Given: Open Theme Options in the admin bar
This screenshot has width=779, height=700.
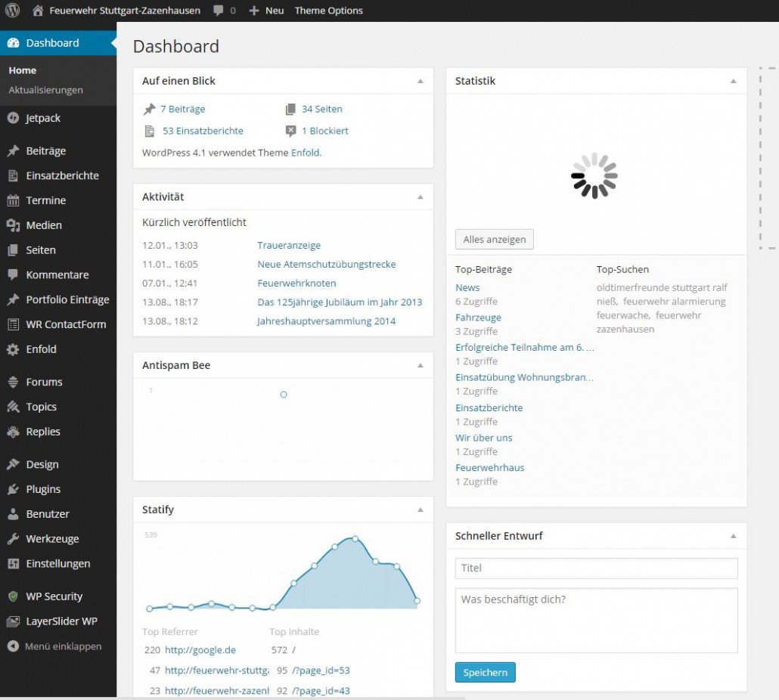Looking at the screenshot, I should (x=328, y=11).
